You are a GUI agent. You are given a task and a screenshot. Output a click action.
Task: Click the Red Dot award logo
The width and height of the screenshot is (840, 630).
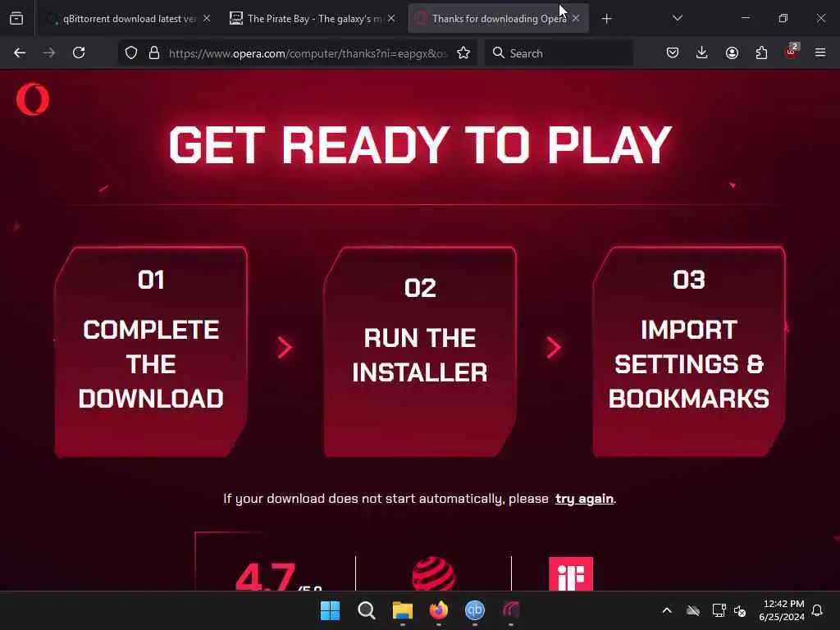(434, 573)
